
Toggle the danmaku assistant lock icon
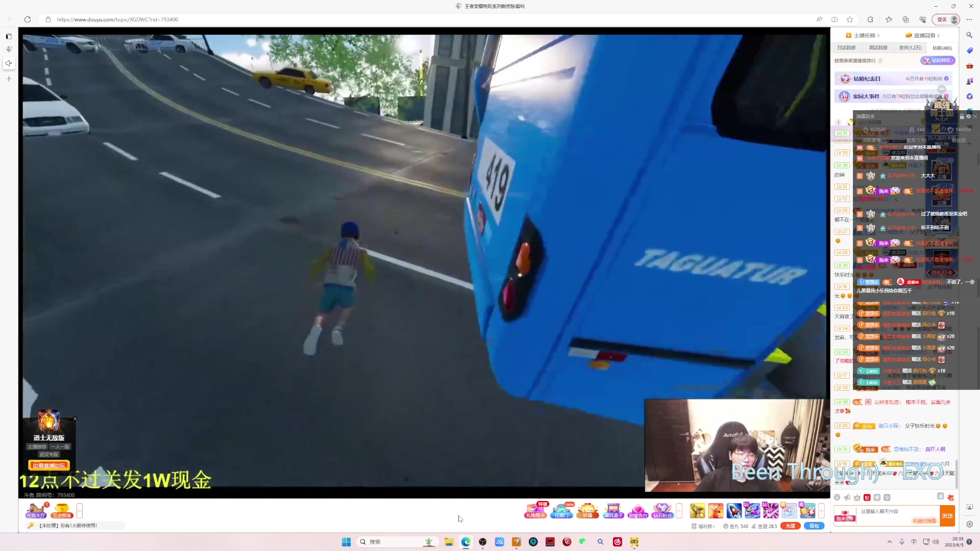pyautogui.click(x=962, y=116)
